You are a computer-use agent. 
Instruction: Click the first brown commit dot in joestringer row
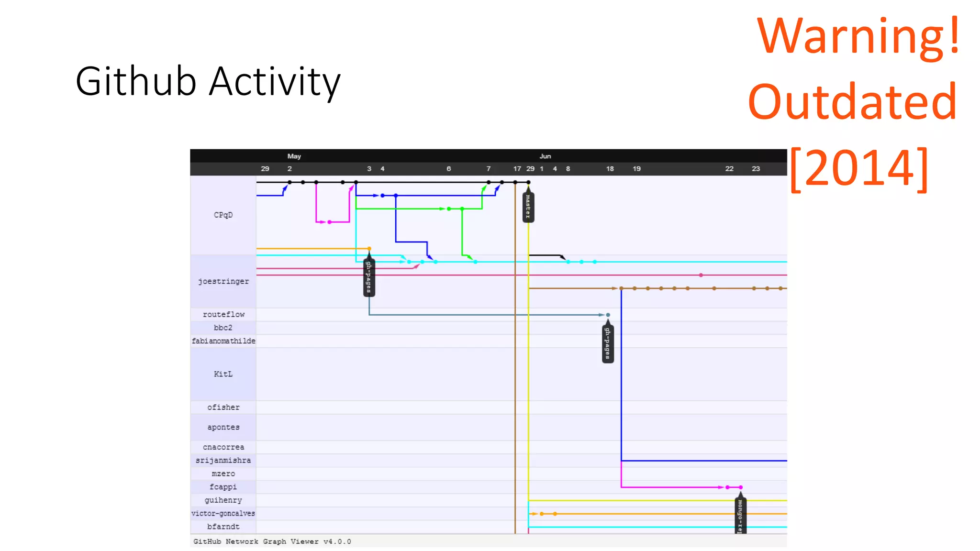pos(621,288)
